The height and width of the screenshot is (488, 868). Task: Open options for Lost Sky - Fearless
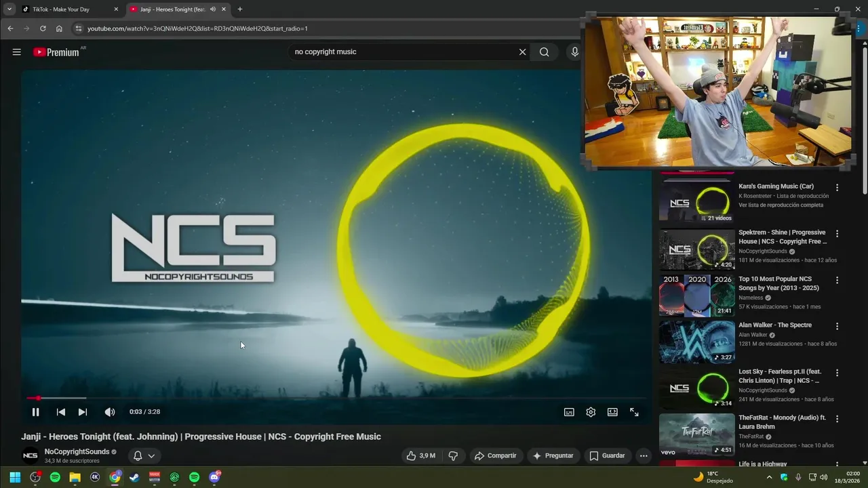(837, 373)
